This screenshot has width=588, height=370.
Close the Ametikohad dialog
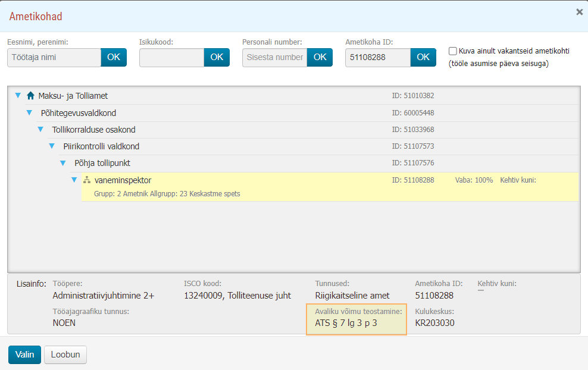[580, 12]
